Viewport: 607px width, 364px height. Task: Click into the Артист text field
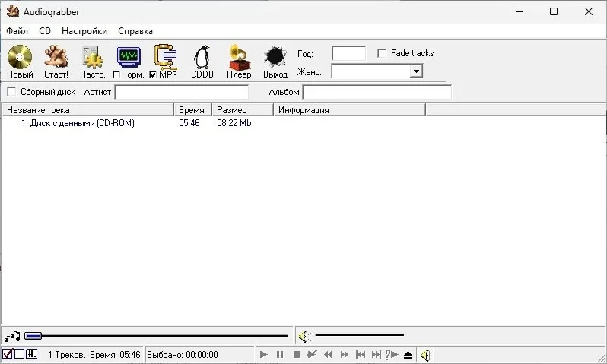[182, 92]
